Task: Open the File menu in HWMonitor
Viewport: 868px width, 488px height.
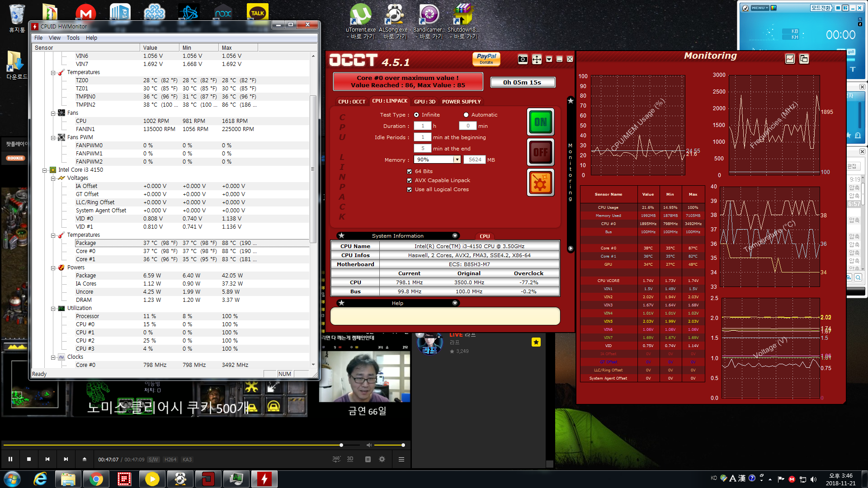Action: pyautogui.click(x=38, y=38)
